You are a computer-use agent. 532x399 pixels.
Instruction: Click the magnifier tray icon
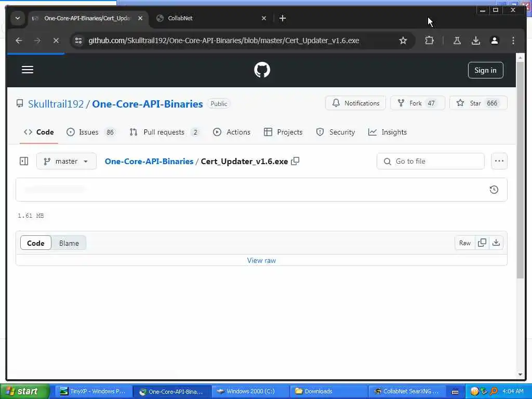coord(494,392)
